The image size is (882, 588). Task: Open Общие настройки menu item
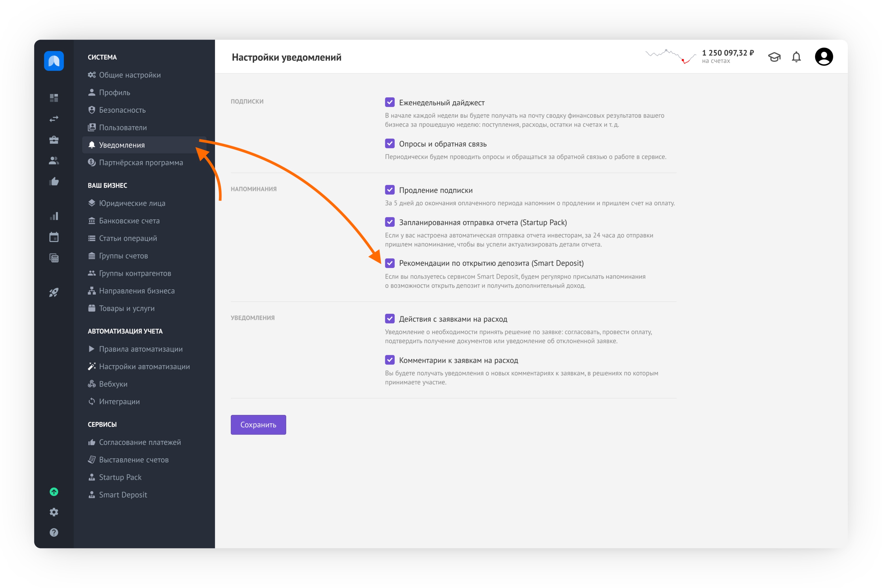point(144,75)
